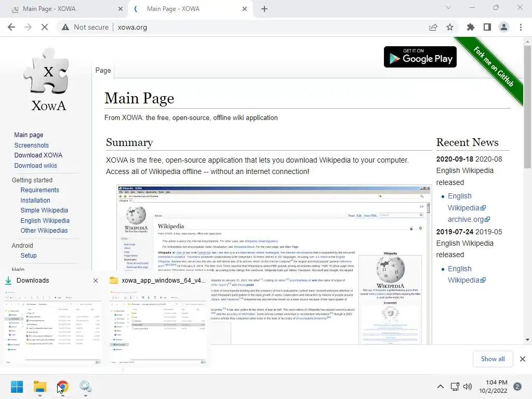This screenshot has width=532, height=399.
Task: Click the scrollbar down arrow
Action: pyautogui.click(x=527, y=340)
